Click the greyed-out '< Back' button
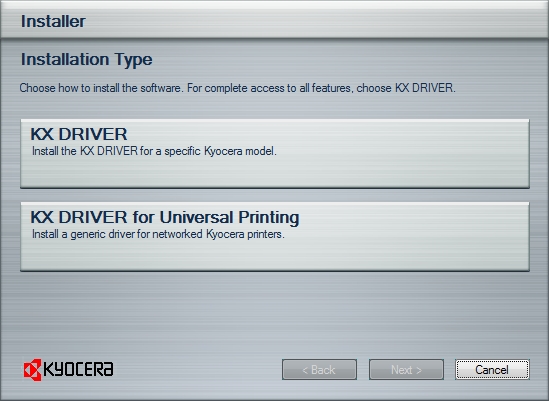The image size is (549, 401). coord(319,369)
